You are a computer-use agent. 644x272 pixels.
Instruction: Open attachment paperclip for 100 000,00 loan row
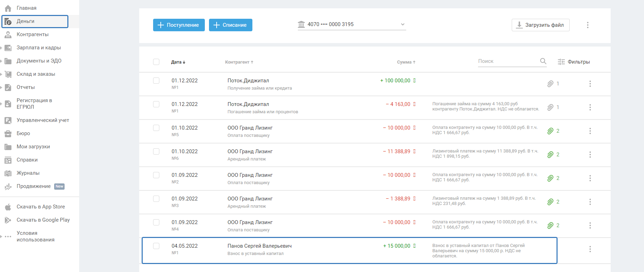tap(550, 84)
